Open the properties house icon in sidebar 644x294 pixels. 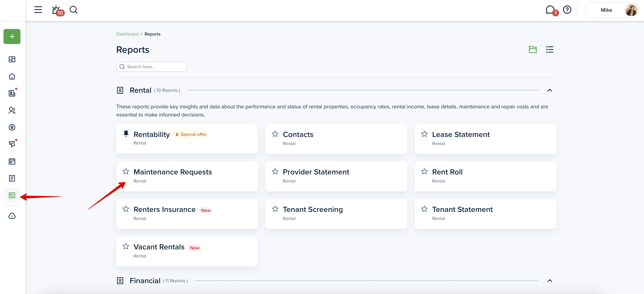pos(12,76)
